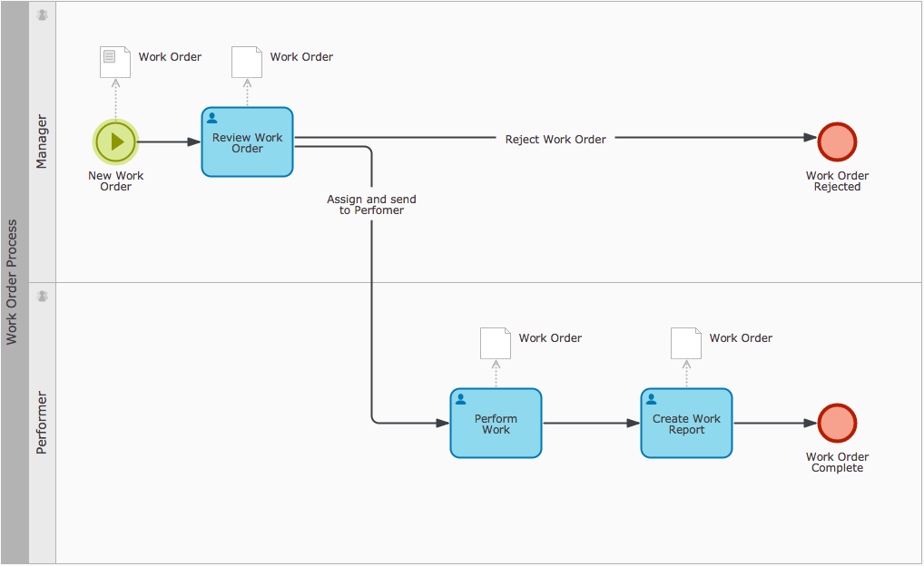Select the Work Order Process pool header
The image size is (924, 566).
(13, 282)
